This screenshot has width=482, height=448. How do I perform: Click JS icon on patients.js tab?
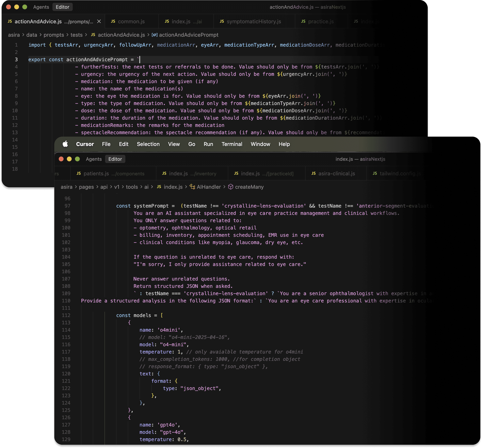click(79, 174)
